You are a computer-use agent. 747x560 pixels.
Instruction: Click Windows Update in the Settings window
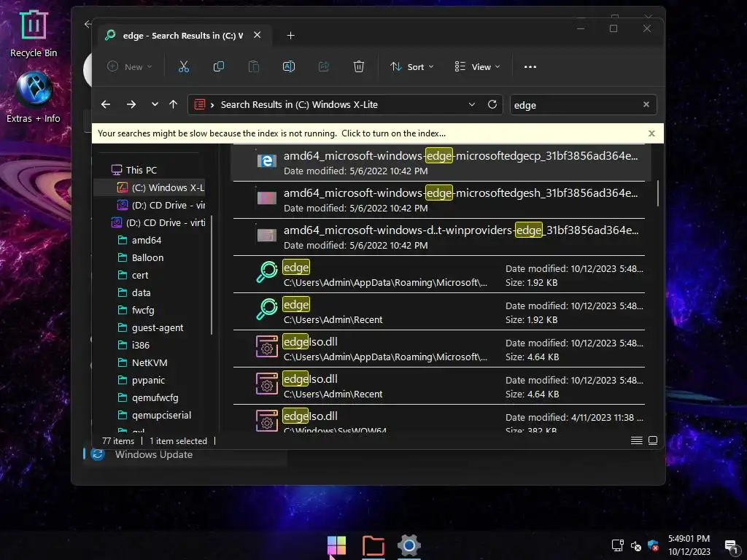tap(153, 455)
